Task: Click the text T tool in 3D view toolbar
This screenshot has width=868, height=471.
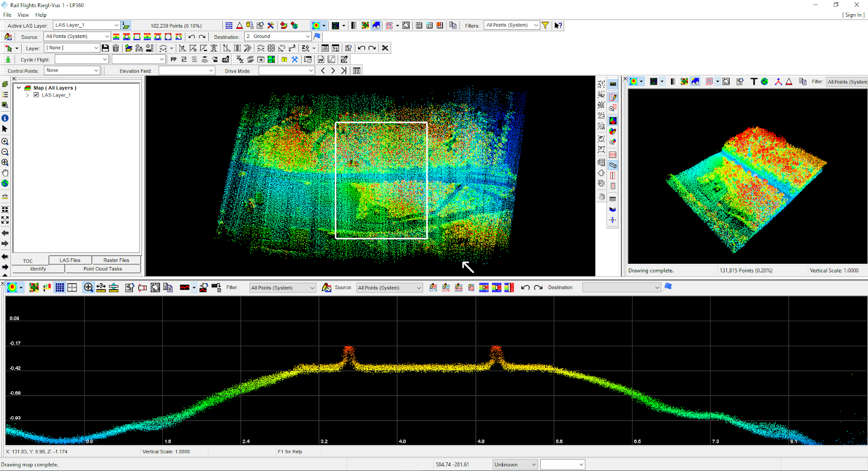Action: point(754,81)
